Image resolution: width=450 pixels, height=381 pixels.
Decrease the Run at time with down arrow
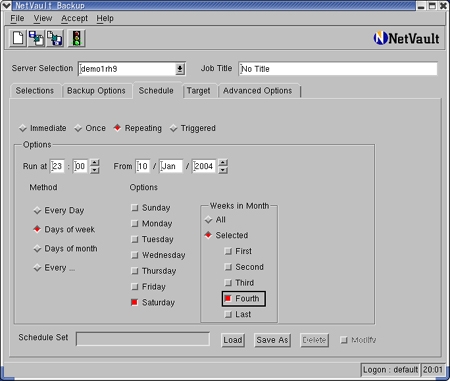[x=95, y=170]
